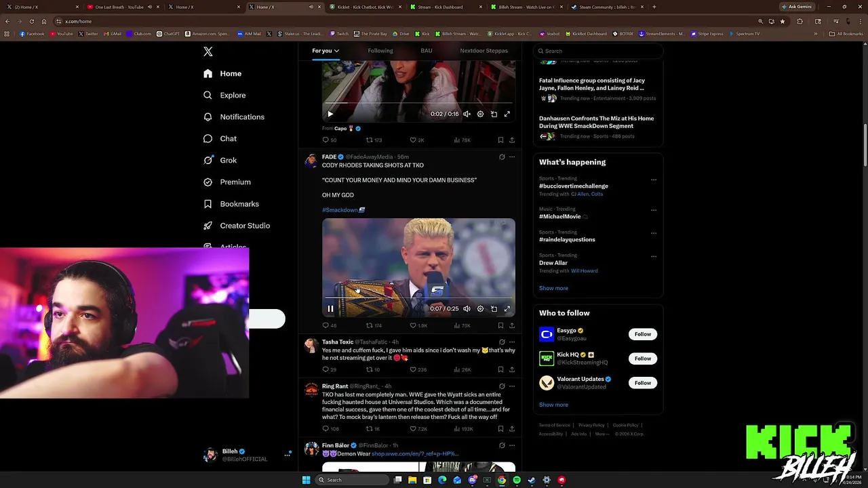Open Bookmarks in the sidebar
Viewport: 868px width, 488px height.
pos(231,203)
